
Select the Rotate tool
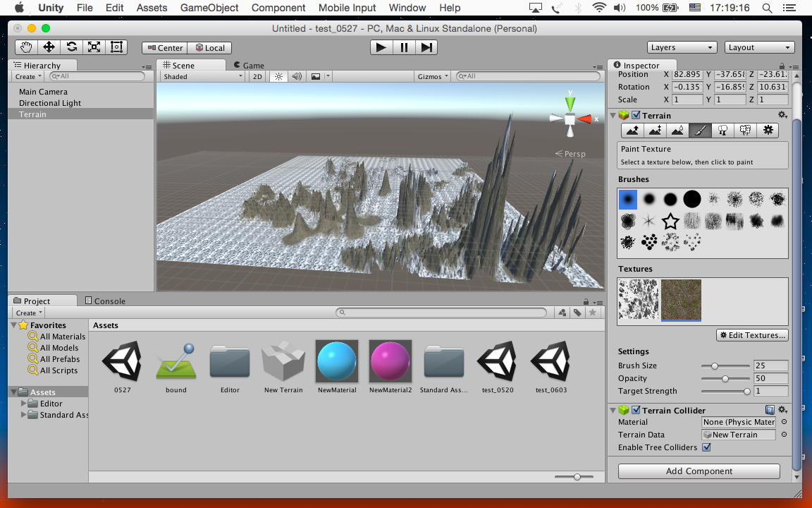pos(71,47)
